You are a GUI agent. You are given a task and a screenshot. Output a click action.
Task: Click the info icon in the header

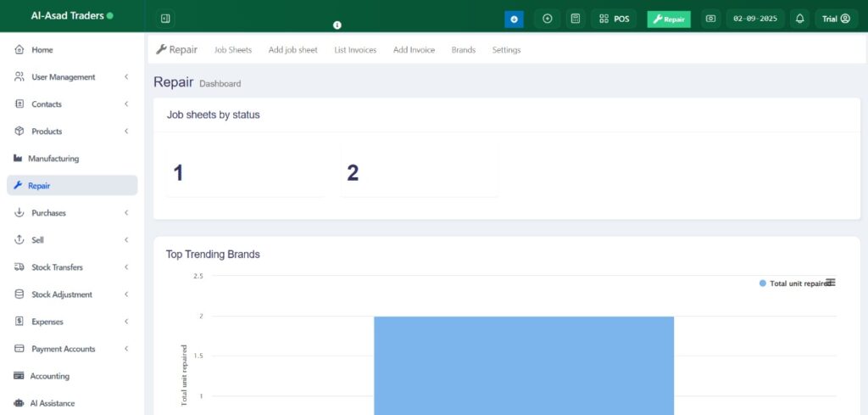[x=337, y=25]
